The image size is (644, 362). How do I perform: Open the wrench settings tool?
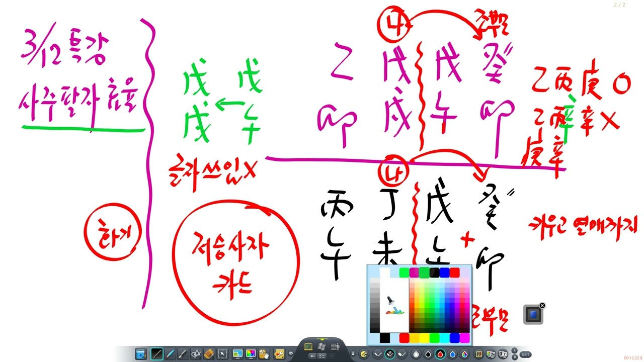[x=279, y=353]
